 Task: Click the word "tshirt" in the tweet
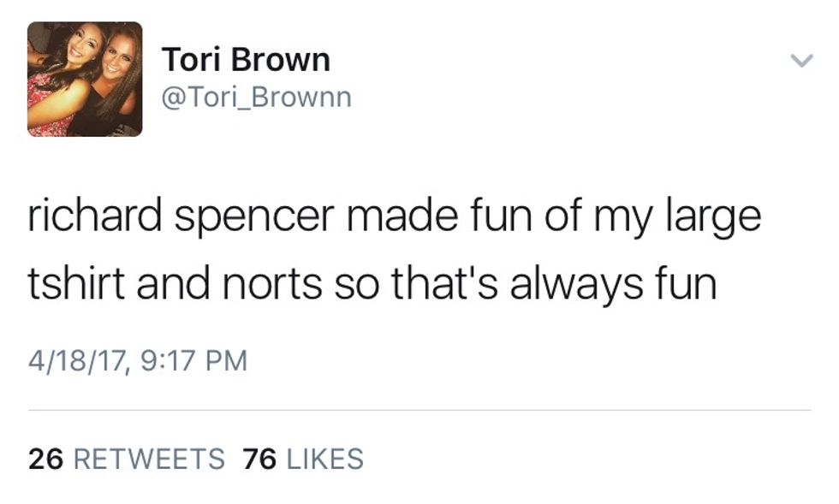pyautogui.click(x=75, y=283)
